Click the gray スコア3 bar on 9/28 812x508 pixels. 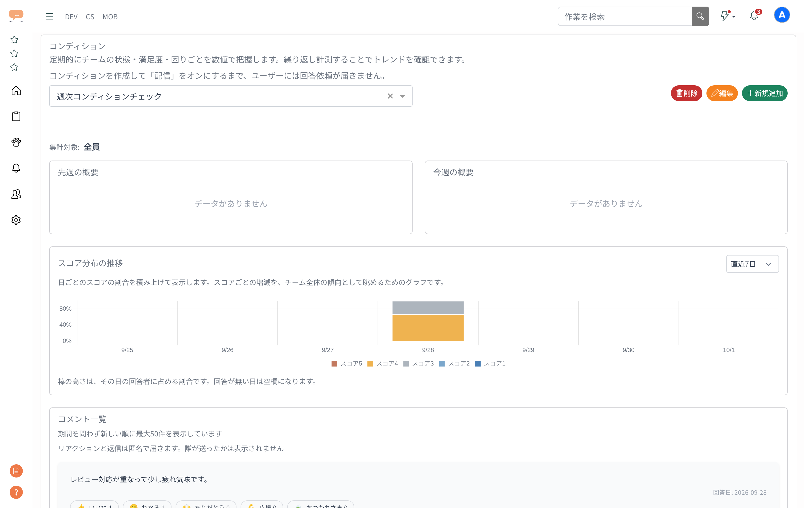pos(428,308)
